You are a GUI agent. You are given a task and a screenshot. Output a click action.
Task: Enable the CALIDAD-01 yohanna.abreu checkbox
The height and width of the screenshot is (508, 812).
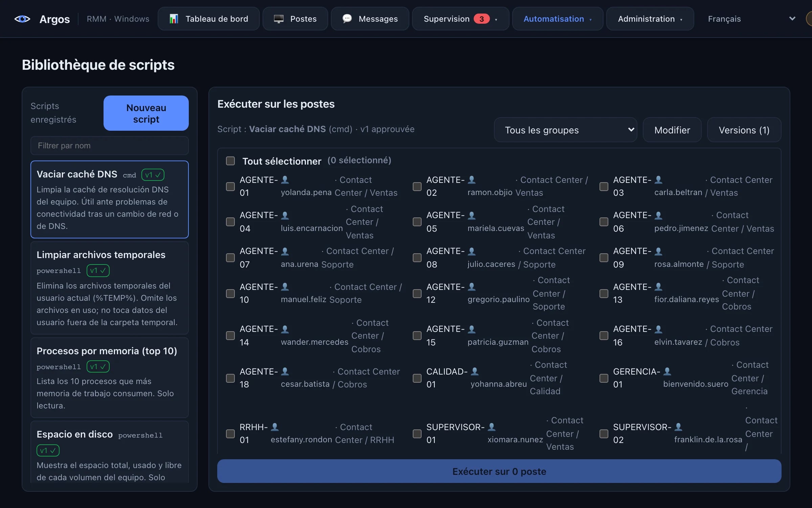[x=417, y=378]
